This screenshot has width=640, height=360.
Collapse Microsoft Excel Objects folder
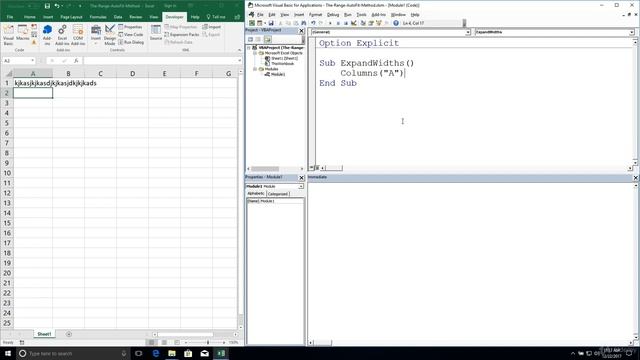tap(255, 53)
